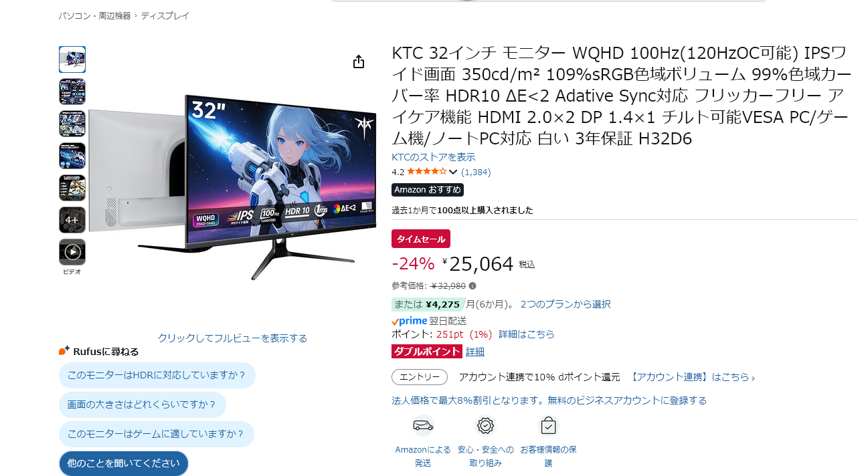The height and width of the screenshot is (476, 868).
Task: Open the 4+ more images thumbnail
Action: pyautogui.click(x=72, y=220)
